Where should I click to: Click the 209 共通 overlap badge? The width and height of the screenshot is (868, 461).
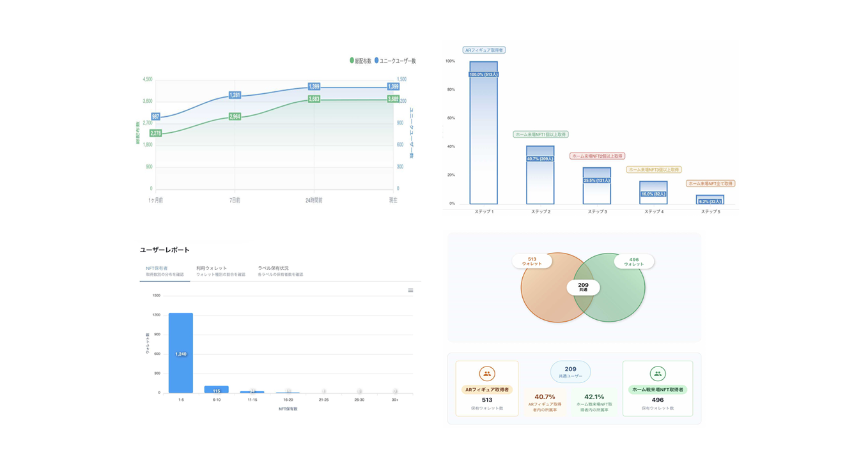click(583, 287)
